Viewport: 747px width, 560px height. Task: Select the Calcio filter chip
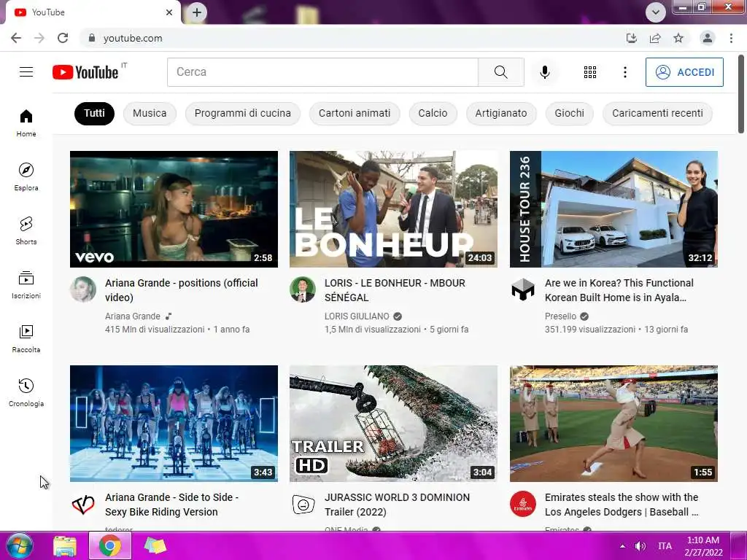point(433,113)
